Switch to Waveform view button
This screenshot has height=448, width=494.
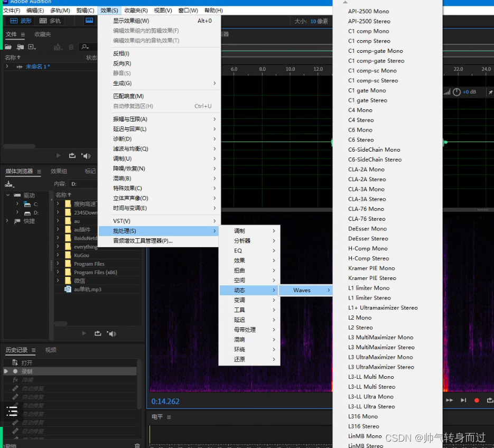tap(21, 21)
